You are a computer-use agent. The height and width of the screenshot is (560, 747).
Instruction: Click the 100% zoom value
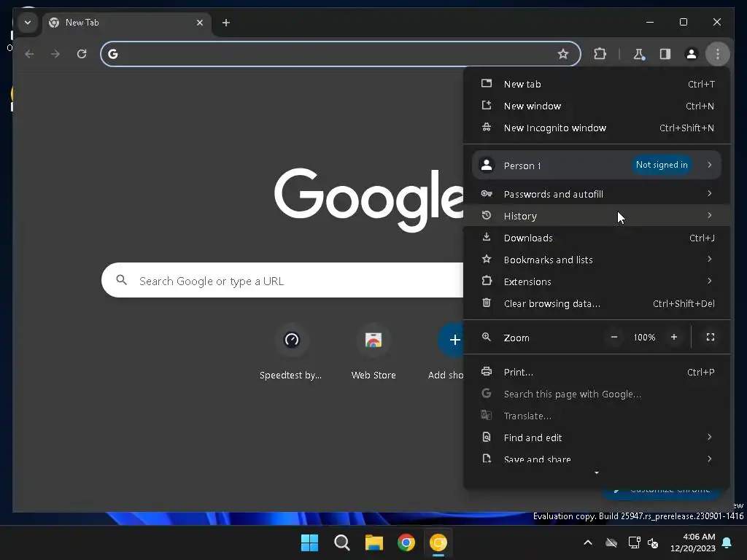click(x=644, y=337)
